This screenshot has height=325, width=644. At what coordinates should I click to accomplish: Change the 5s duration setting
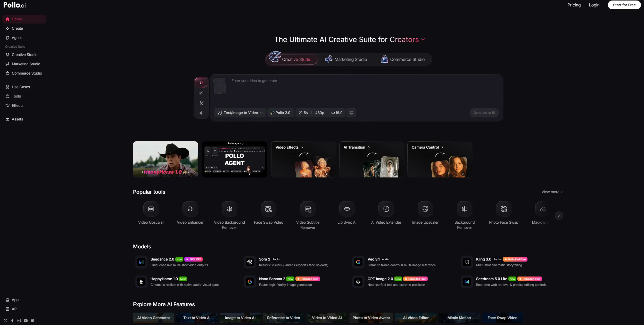pyautogui.click(x=303, y=113)
